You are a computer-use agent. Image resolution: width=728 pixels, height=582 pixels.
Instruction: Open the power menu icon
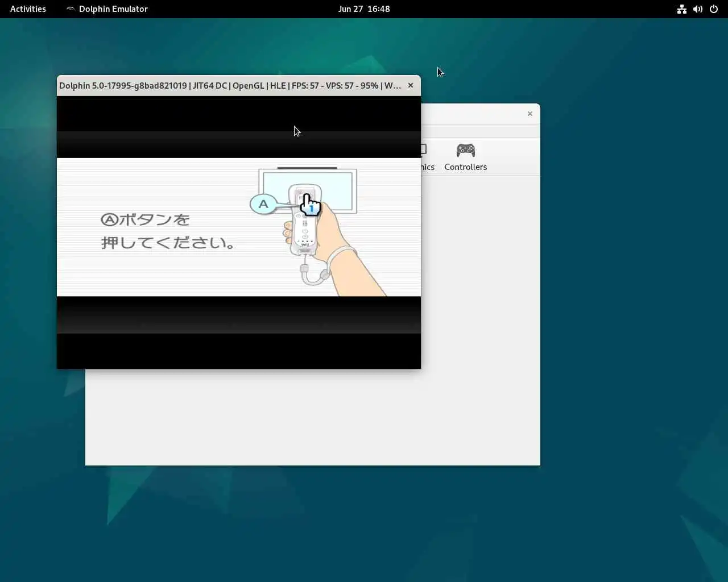coord(713,9)
